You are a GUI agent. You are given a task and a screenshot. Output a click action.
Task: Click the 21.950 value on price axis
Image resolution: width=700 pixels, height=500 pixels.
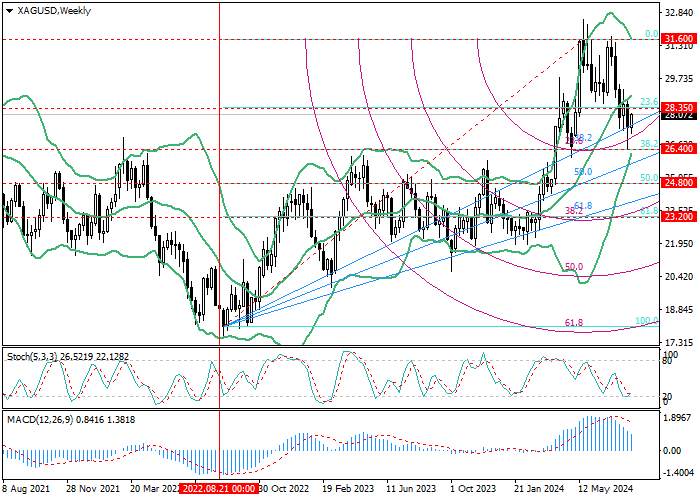tap(679, 244)
